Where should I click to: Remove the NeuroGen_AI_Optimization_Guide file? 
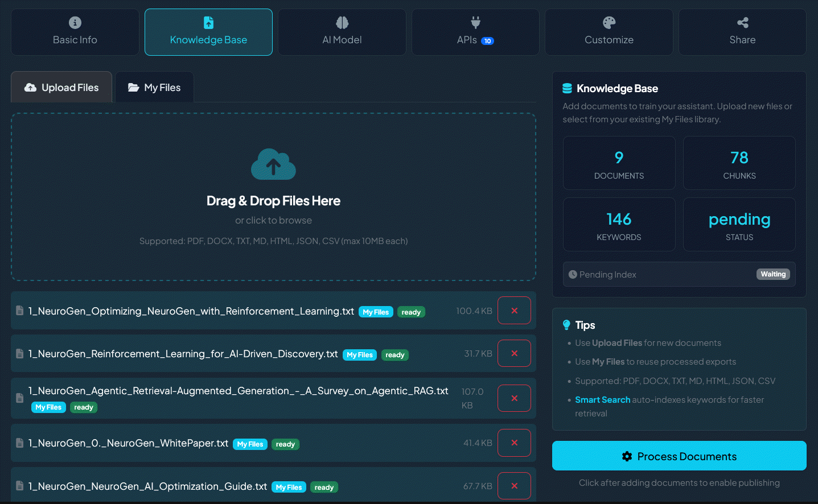point(514,485)
